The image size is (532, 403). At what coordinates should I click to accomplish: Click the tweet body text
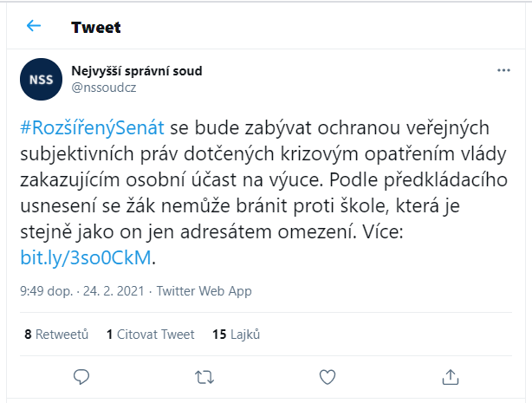point(263,192)
